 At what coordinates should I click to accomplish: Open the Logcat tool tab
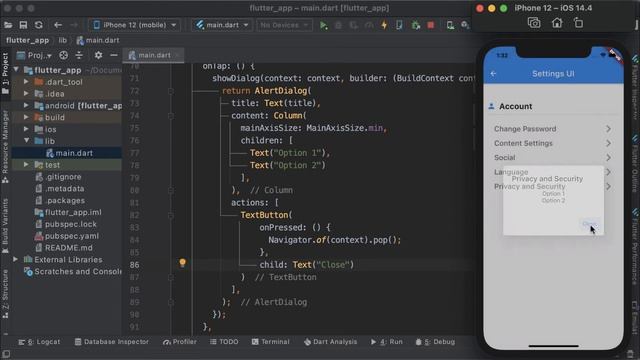[39, 342]
